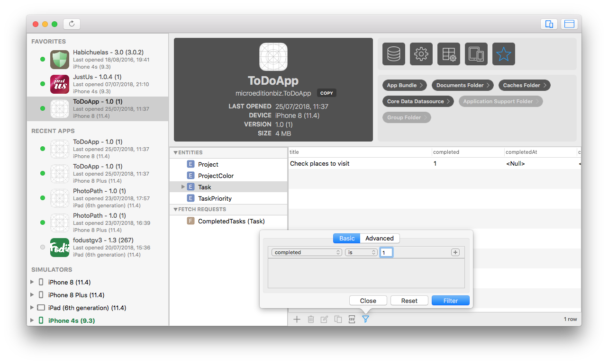Switch to the Advanced filter tab
Image resolution: width=608 pixels, height=364 pixels.
379,238
